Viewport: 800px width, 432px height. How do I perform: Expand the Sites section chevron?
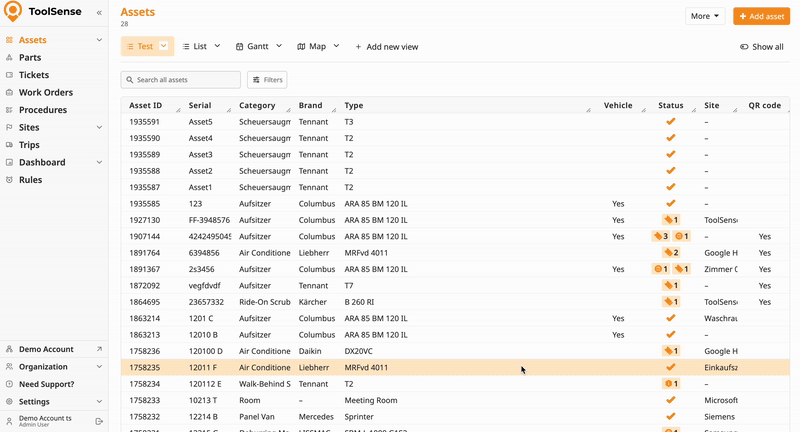tap(99, 127)
